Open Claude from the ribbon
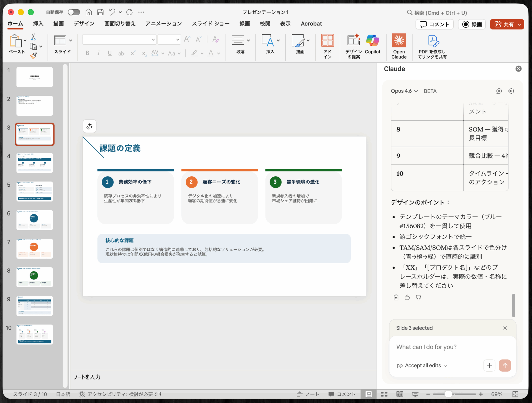Screen dimensions: 532x403 click(399, 46)
